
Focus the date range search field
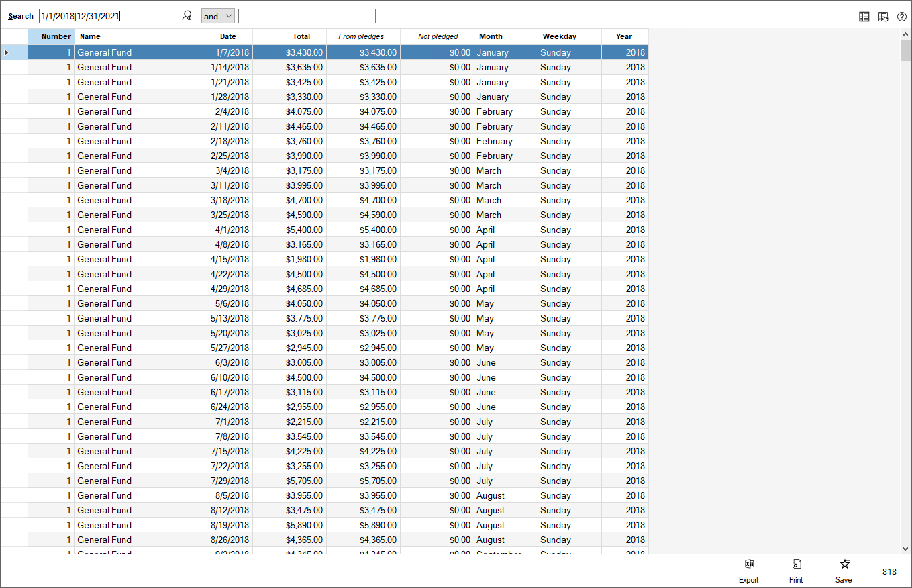click(x=107, y=16)
